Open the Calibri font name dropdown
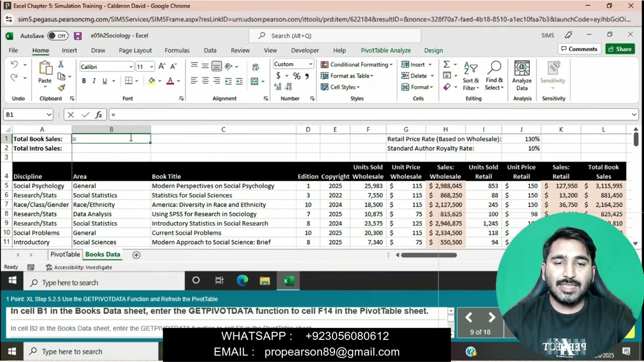644x362 pixels. click(x=131, y=66)
